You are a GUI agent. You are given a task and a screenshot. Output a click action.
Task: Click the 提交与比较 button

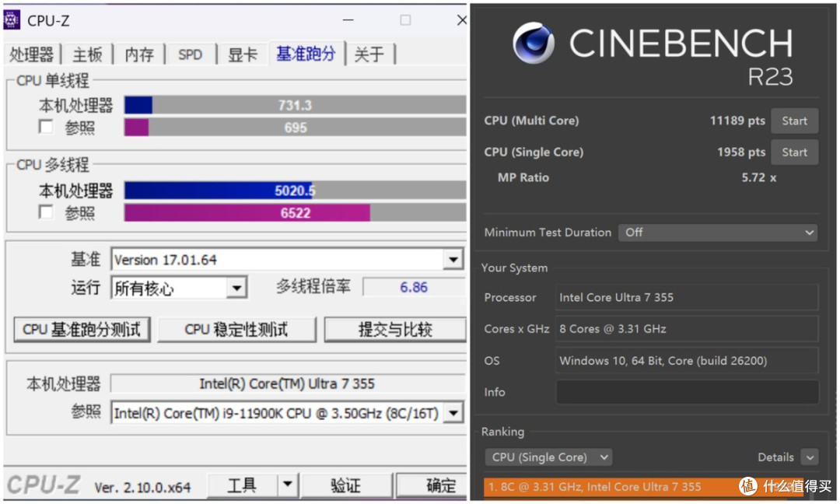(395, 330)
